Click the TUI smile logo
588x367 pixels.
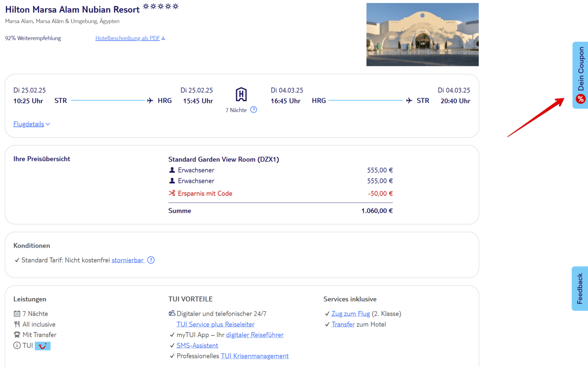42,346
